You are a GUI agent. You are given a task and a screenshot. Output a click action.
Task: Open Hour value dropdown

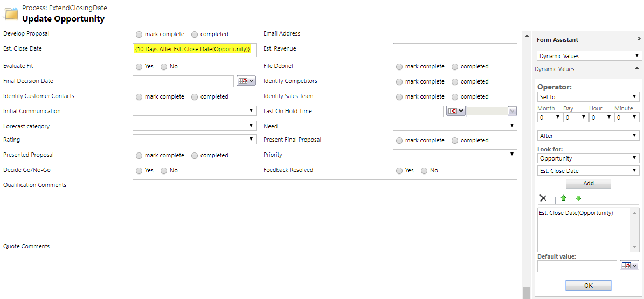tap(601, 117)
